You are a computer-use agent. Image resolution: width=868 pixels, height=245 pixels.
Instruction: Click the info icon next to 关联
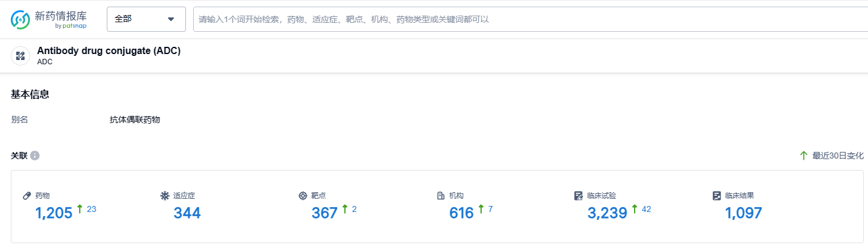tap(35, 156)
